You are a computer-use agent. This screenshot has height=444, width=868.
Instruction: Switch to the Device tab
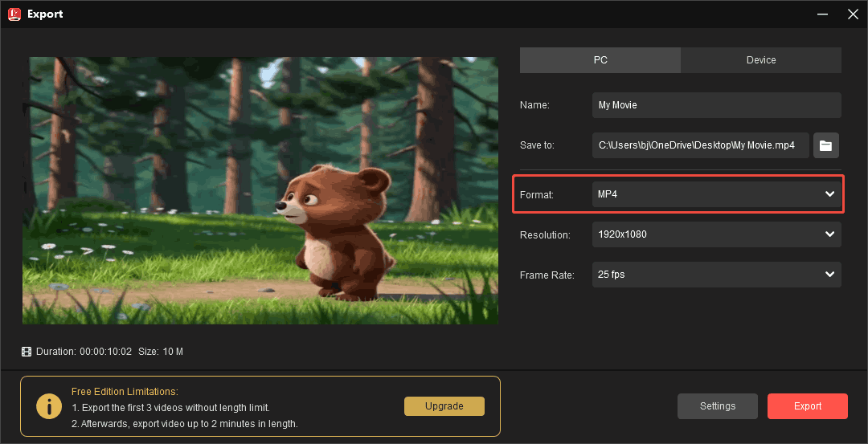761,60
